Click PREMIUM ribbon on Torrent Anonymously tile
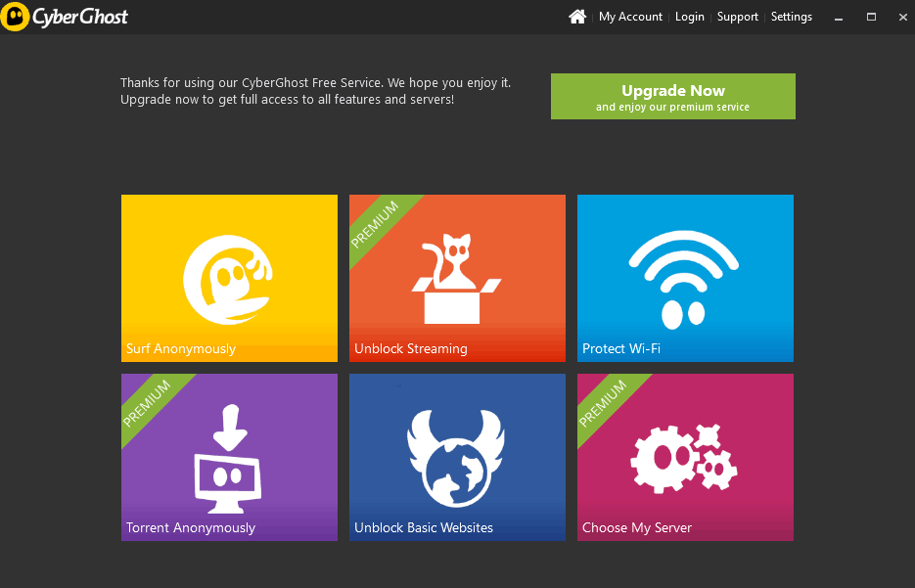The image size is (915, 588). (x=148, y=402)
